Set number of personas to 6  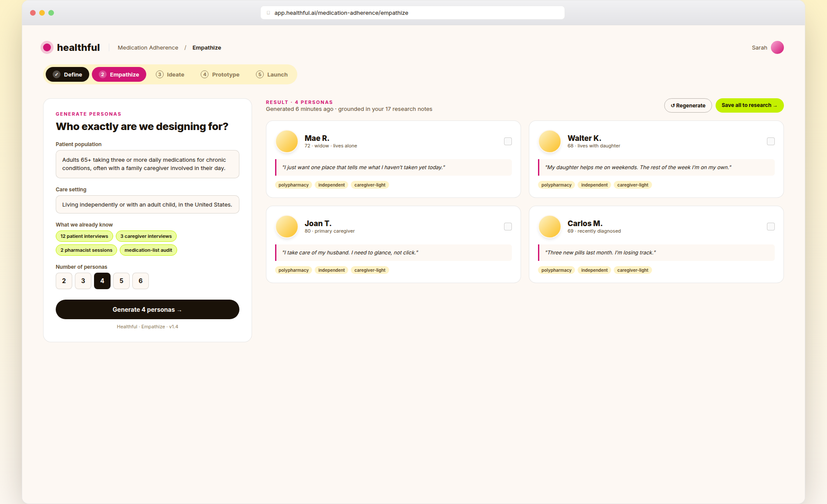coord(141,281)
